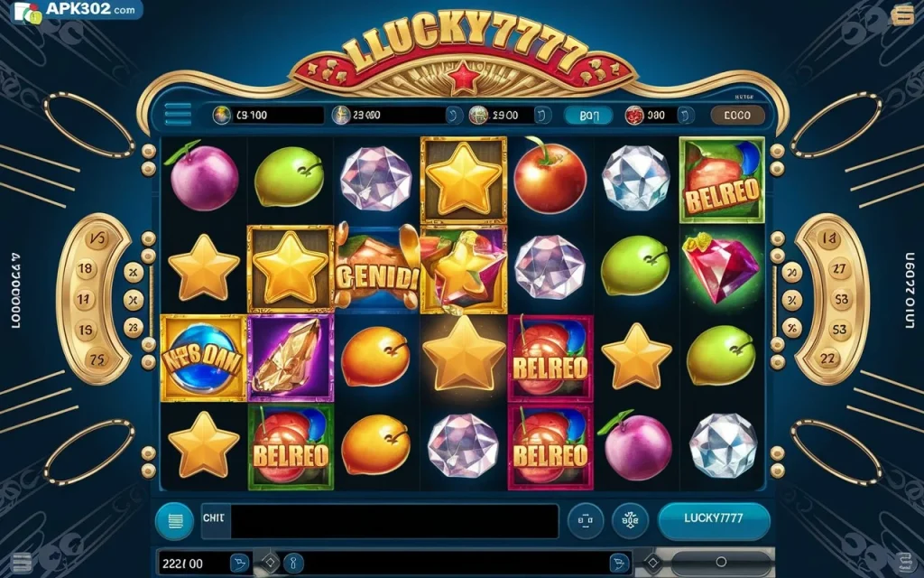Toggle payline 27 on right panel
Image resolution: width=924 pixels, height=578 pixels.
click(837, 269)
